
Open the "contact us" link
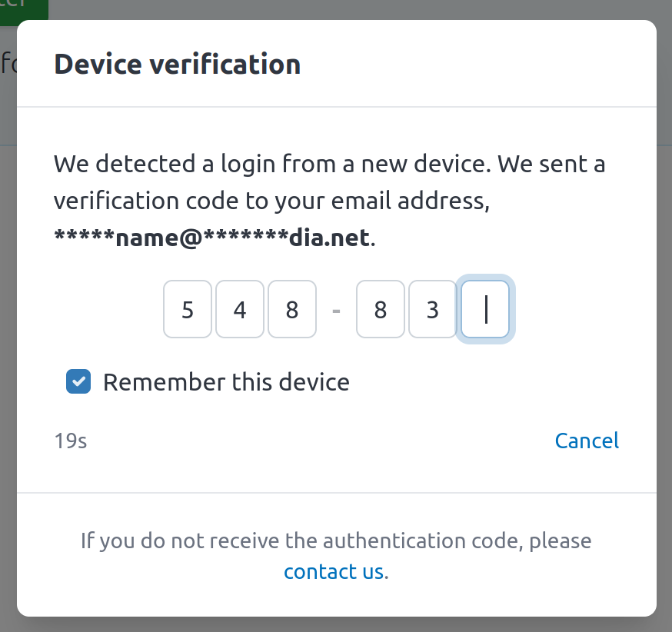(x=333, y=572)
